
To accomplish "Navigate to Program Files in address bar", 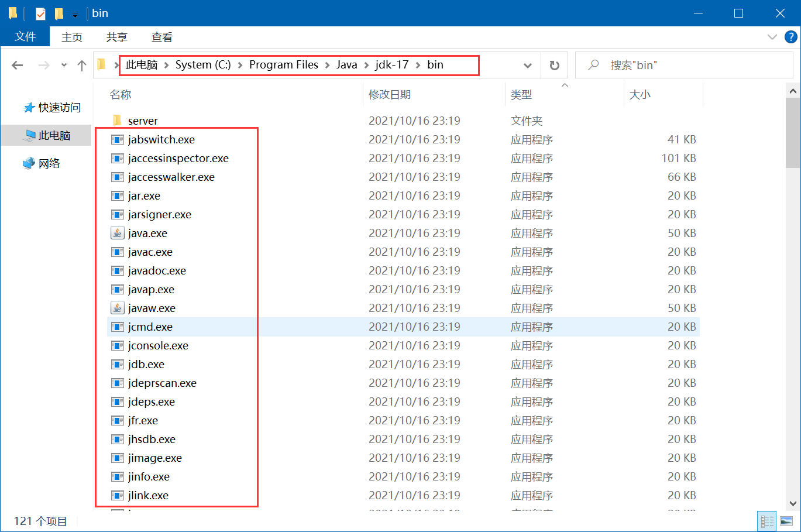I will [284, 65].
